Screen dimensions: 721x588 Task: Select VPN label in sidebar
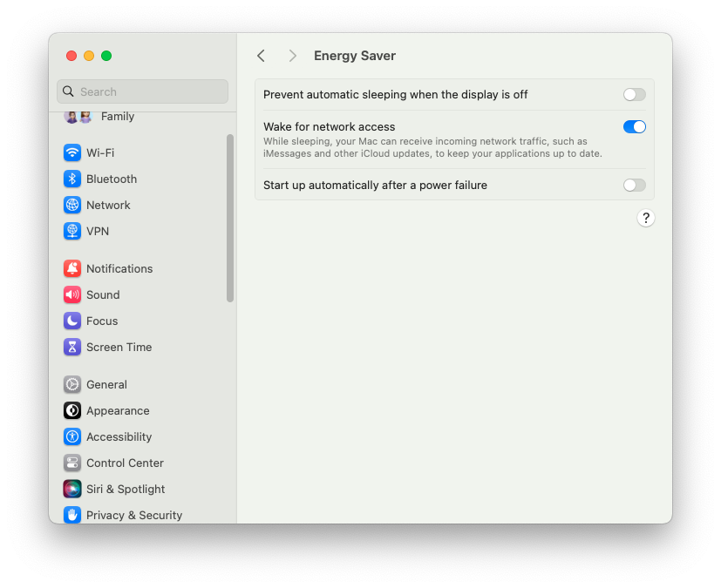pos(98,231)
